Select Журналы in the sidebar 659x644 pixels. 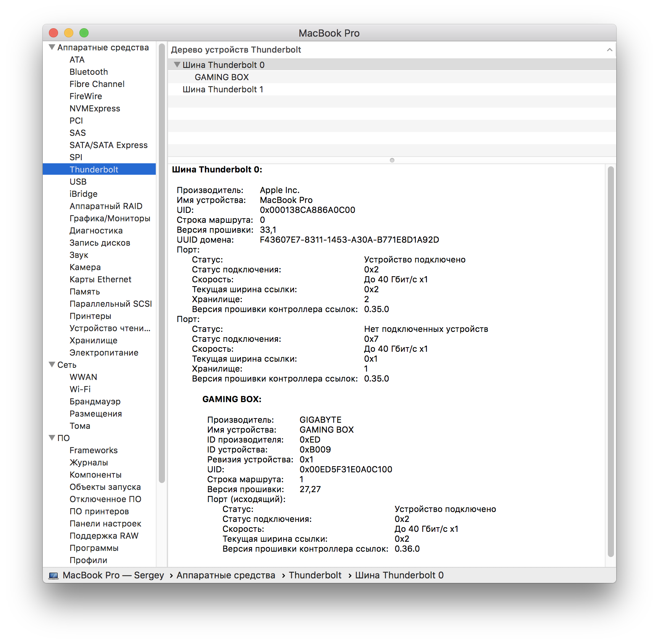pyautogui.click(x=89, y=462)
